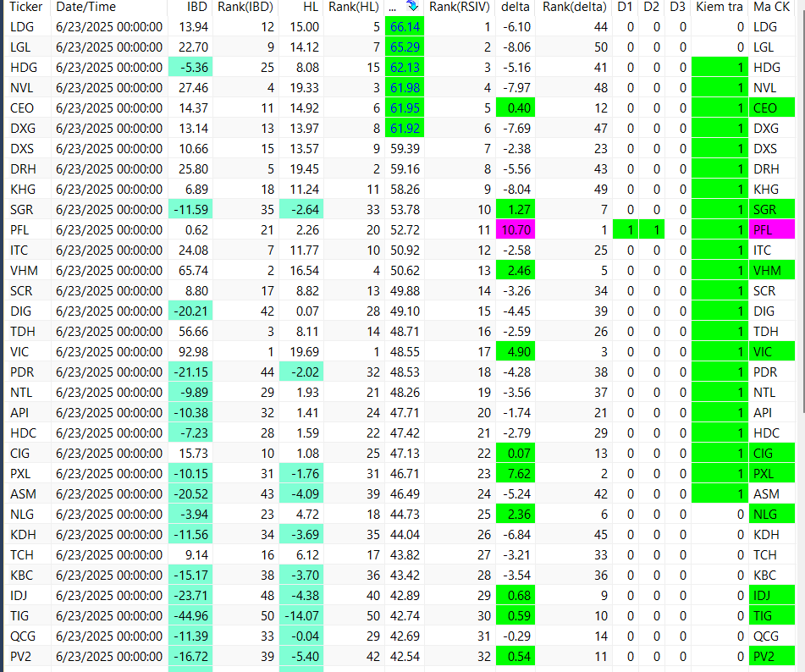
Task: Click the green D2 value 1 in PFL row
Action: pos(652,230)
